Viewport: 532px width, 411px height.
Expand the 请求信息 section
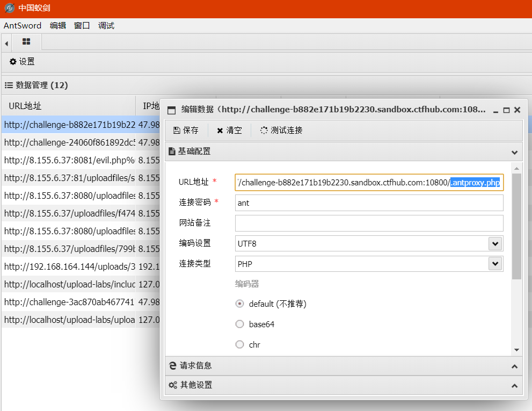coord(514,366)
